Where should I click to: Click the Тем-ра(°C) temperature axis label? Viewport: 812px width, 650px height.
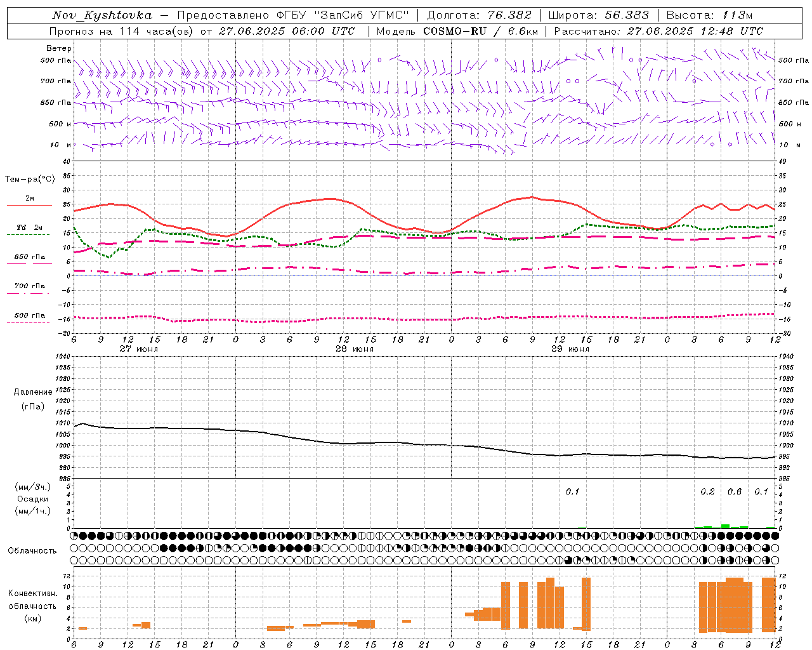coord(30,180)
